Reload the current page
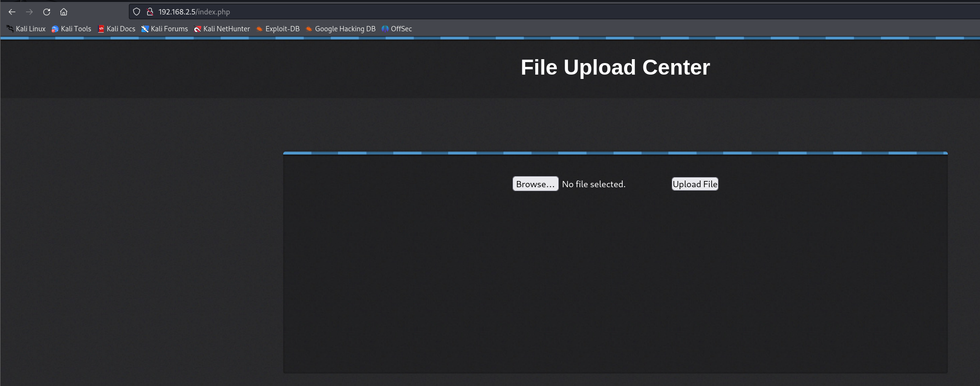 coord(47,12)
